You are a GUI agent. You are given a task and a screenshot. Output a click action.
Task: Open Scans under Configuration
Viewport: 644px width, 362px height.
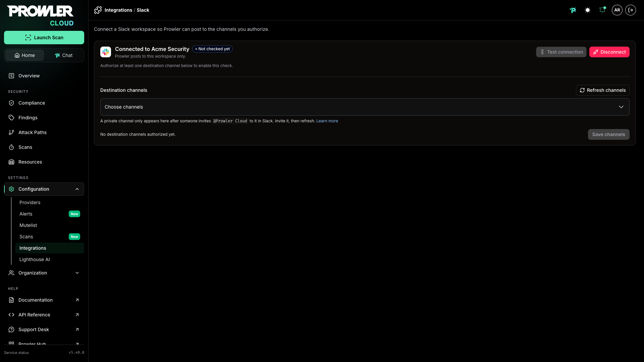pyautogui.click(x=50, y=237)
